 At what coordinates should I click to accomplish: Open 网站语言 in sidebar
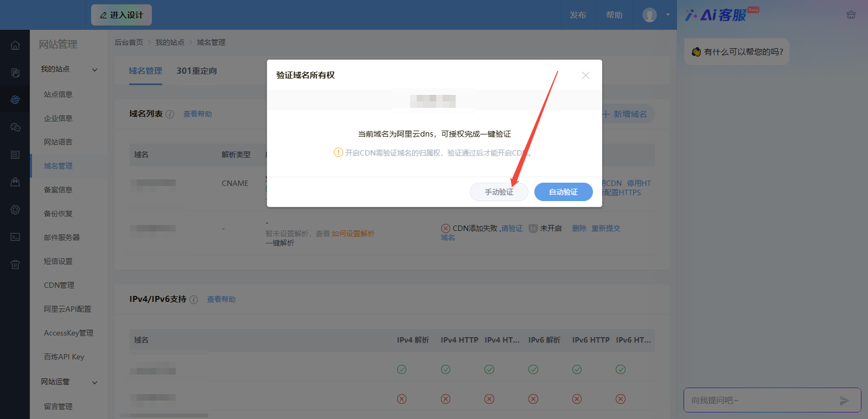58,142
